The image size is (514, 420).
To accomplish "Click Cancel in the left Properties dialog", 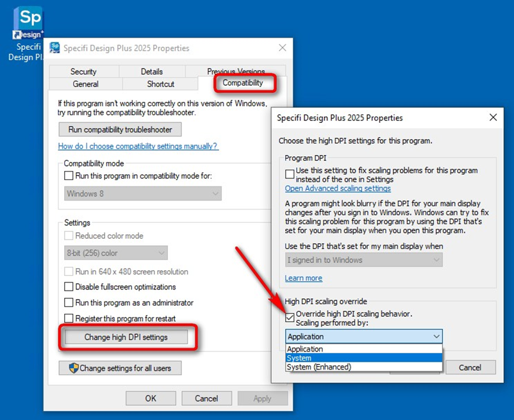I will click(206, 398).
